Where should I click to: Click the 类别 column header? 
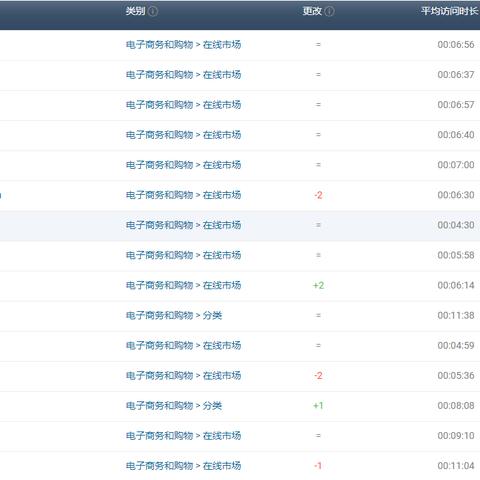pos(136,11)
